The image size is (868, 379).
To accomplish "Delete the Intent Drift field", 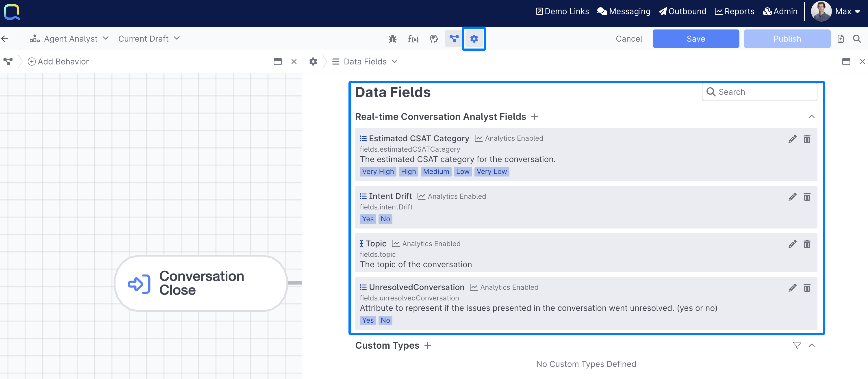I will pos(807,197).
